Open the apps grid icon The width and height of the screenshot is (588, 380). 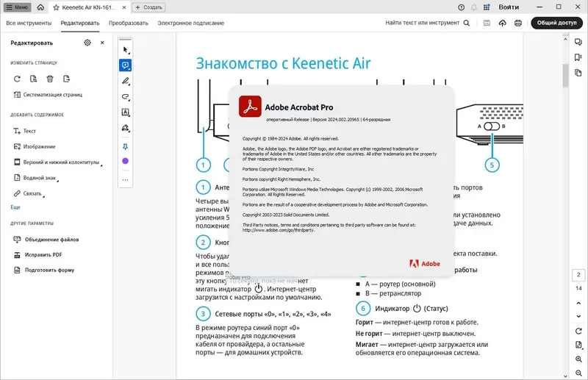[x=487, y=7]
